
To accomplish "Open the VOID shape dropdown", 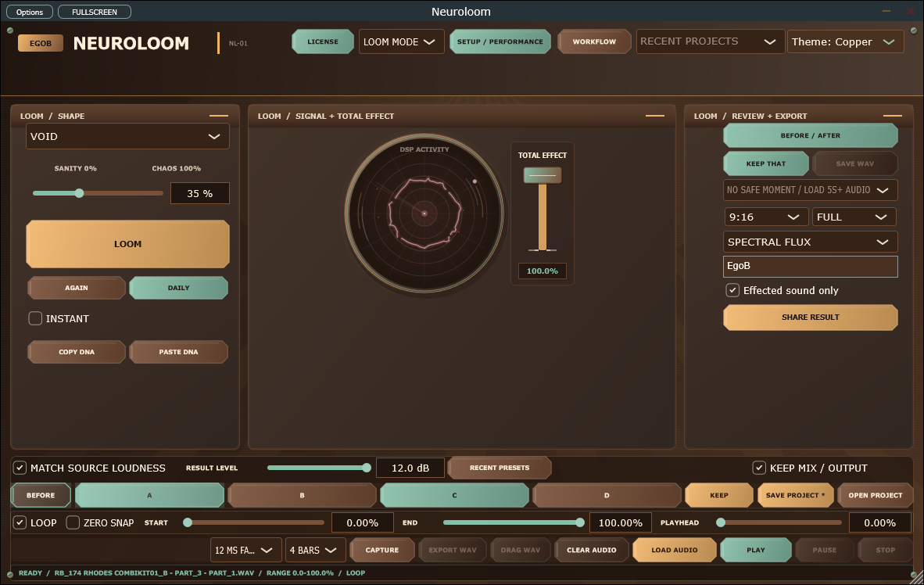I will point(127,136).
